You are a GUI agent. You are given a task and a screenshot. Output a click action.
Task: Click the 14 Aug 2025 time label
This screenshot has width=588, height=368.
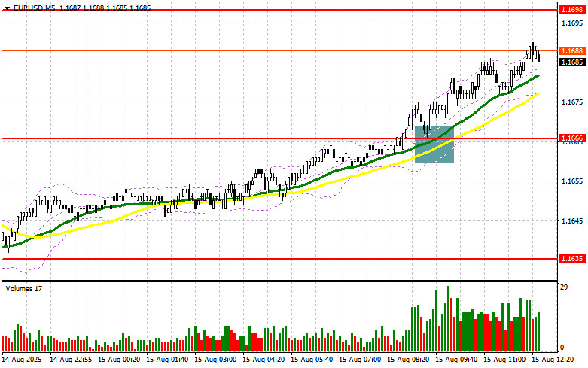tap(21, 360)
